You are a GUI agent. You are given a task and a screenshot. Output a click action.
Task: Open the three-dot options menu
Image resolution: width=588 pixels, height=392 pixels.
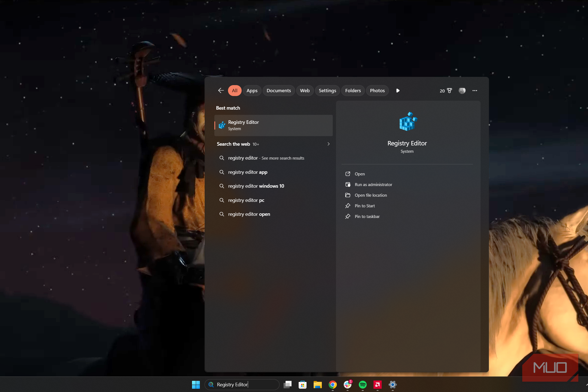[x=475, y=91]
